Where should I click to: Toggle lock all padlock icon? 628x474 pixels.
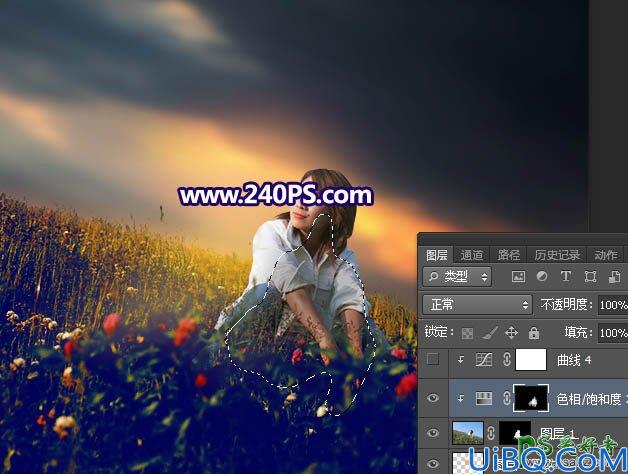(x=534, y=333)
